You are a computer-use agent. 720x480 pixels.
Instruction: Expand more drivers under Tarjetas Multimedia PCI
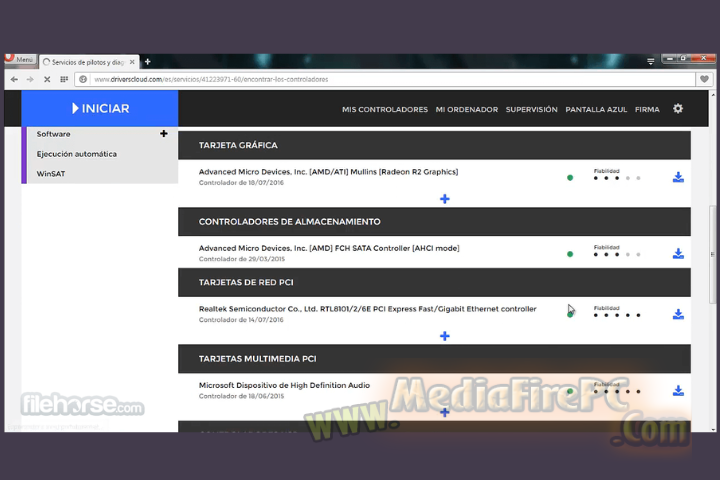[x=444, y=412]
